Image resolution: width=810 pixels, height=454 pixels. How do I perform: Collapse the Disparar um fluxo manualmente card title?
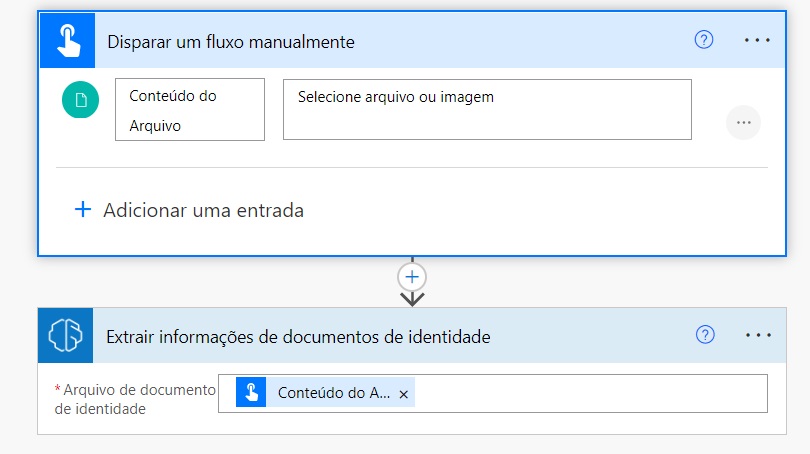231,41
